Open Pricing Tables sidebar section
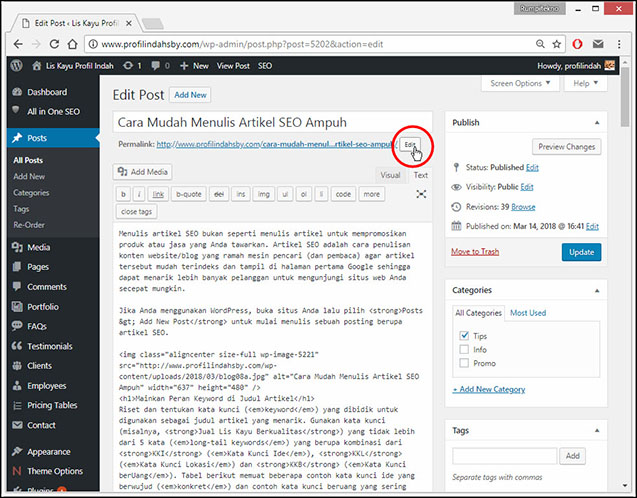The width and height of the screenshot is (637, 498). [x=53, y=405]
